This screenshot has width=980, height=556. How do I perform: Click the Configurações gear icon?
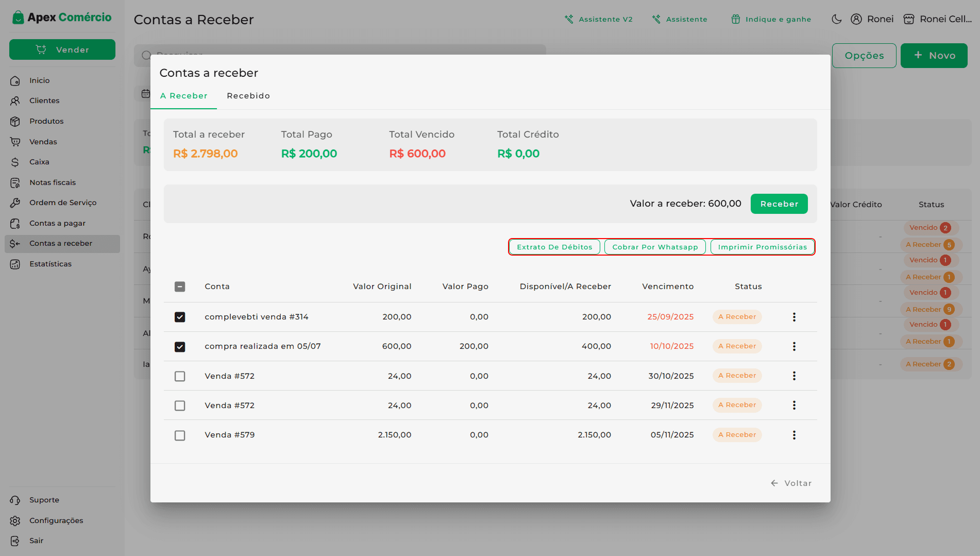point(15,520)
